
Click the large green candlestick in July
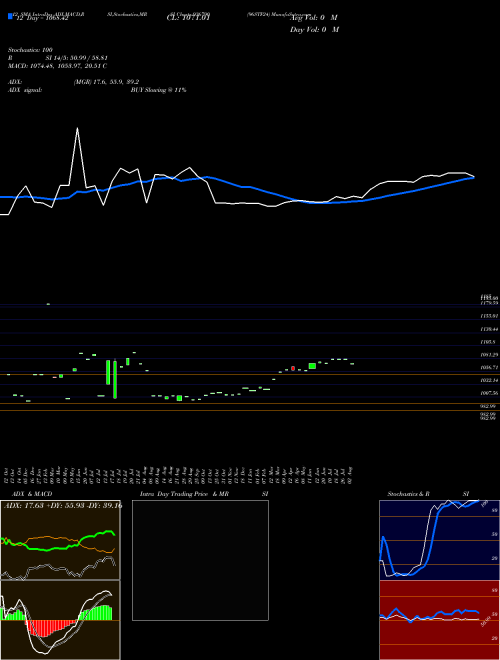[115, 379]
